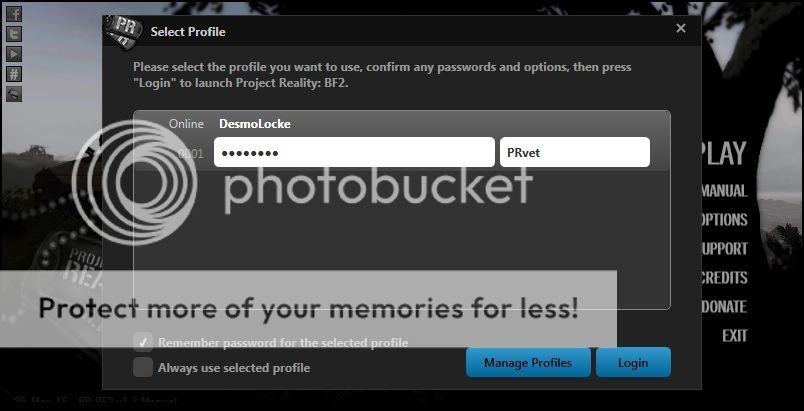Enable Always use selected profile
The image size is (804, 411).
point(143,367)
